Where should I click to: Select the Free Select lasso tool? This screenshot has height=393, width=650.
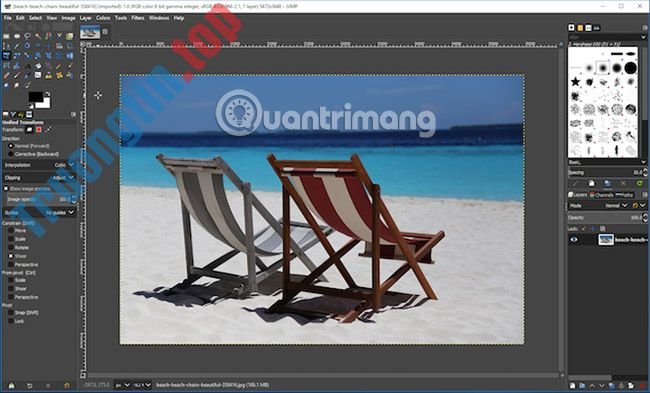(x=27, y=36)
